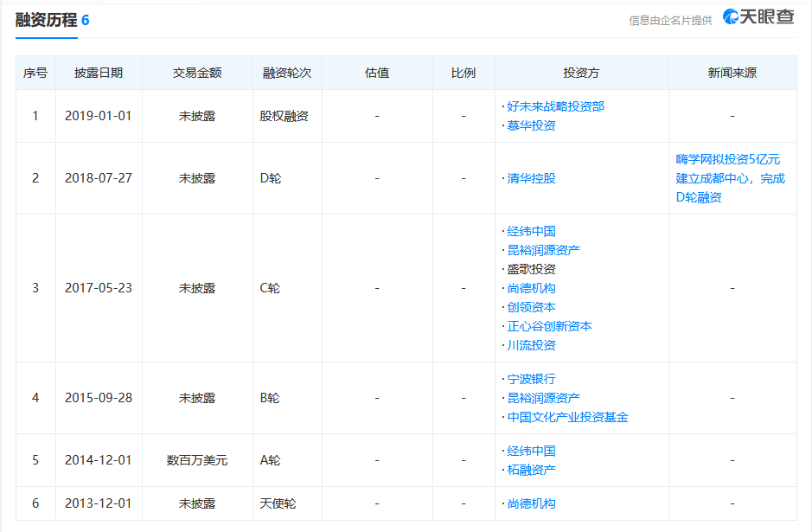
Task: Select the date 2013-12-01
Action: point(99,503)
